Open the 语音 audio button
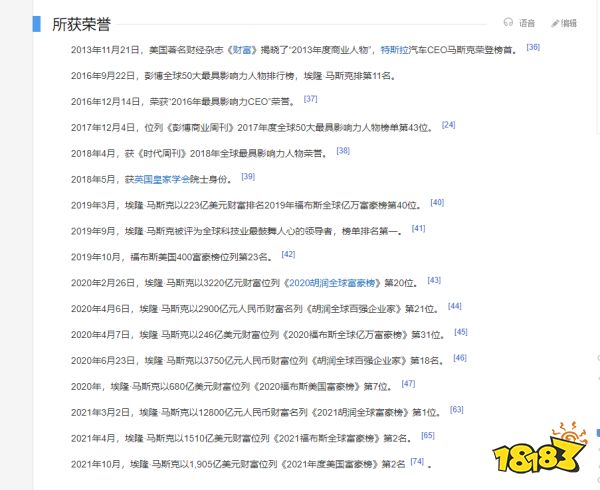Screen dimensions: 600x490 pyautogui.click(x=519, y=23)
